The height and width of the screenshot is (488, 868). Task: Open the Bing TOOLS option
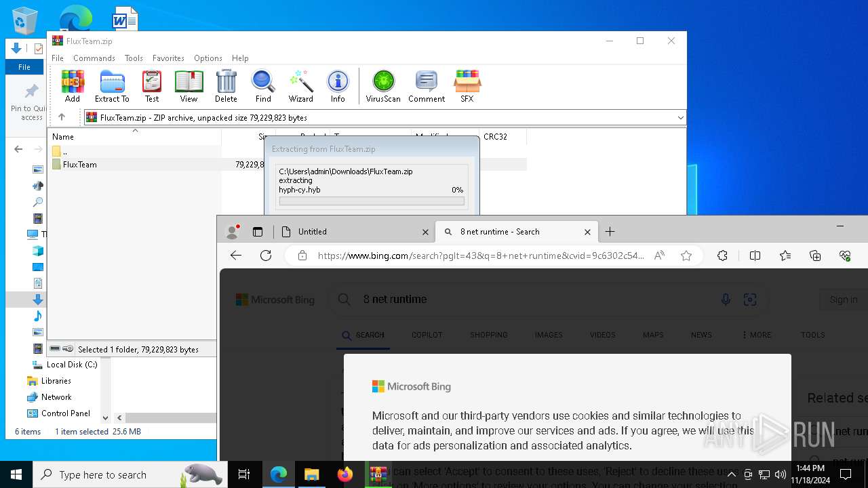pyautogui.click(x=812, y=335)
